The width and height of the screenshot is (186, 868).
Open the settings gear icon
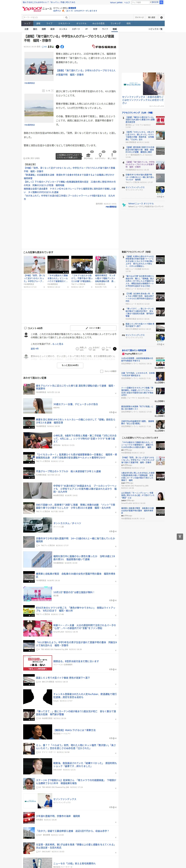pyautogui.click(x=161, y=18)
